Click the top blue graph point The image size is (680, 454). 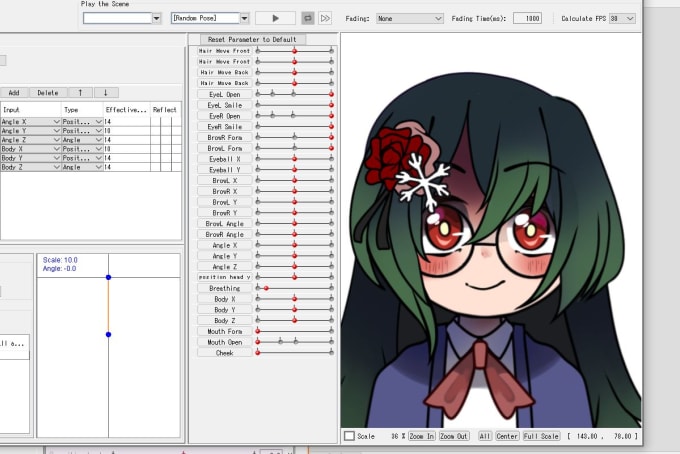point(108,277)
